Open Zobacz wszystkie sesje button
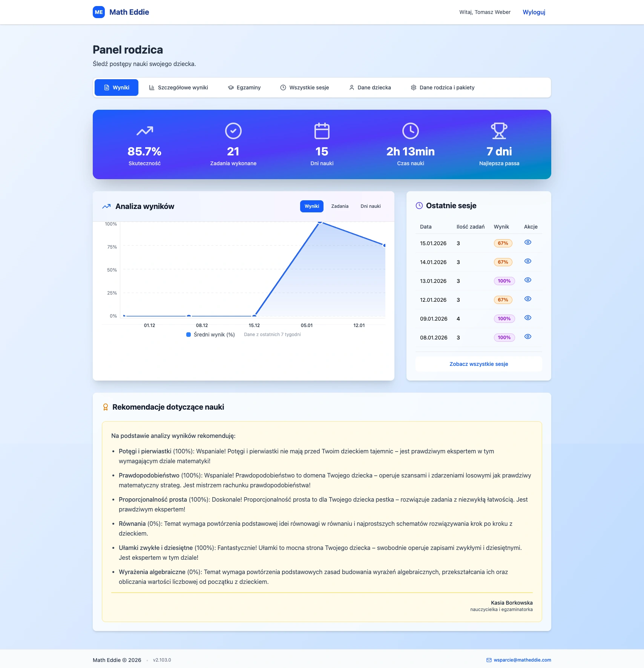The width and height of the screenshot is (644, 668). [x=479, y=364]
